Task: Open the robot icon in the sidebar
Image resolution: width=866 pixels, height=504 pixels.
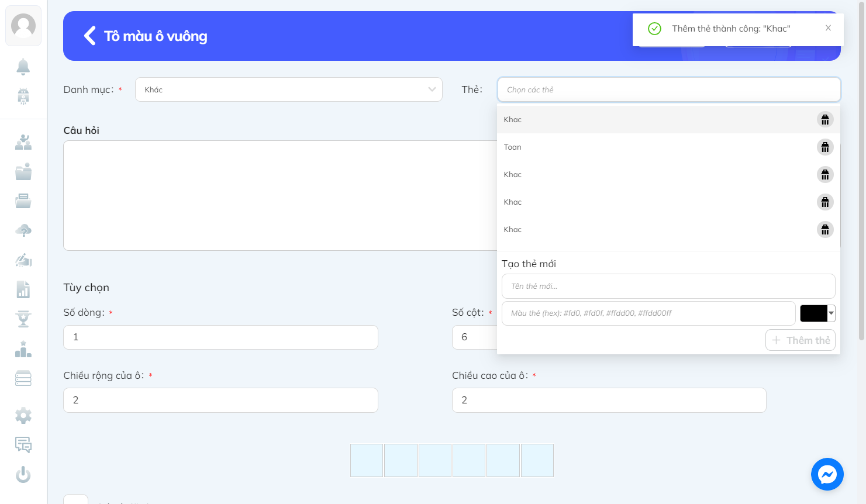Action: (23, 96)
